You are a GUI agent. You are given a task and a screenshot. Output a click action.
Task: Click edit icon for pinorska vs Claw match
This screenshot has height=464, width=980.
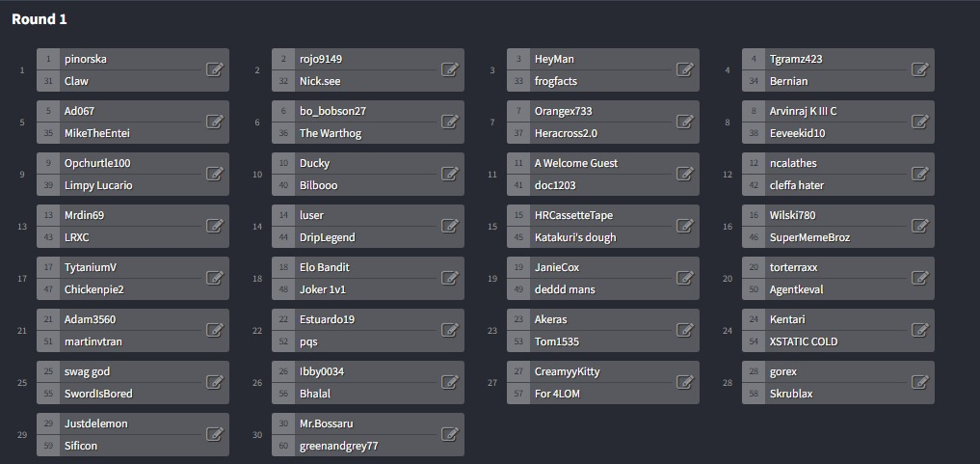click(215, 69)
